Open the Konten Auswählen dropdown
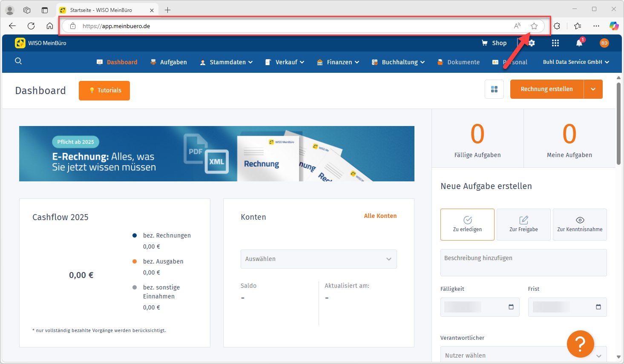Image resolution: width=624 pixels, height=364 pixels. pyautogui.click(x=319, y=259)
